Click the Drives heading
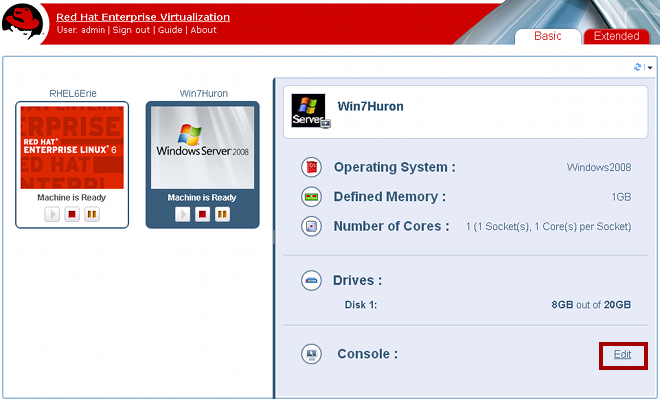Screen dimensions: 660x401 pos(357,280)
